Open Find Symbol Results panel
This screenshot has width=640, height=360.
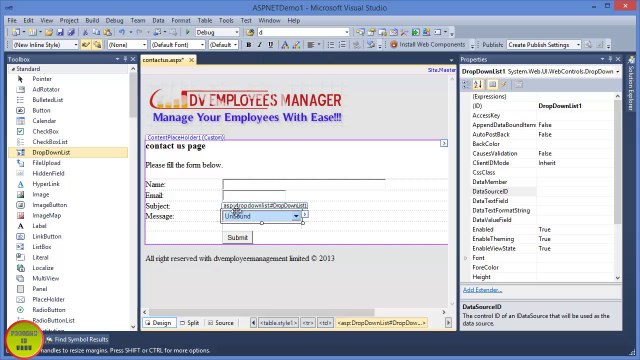(77, 340)
